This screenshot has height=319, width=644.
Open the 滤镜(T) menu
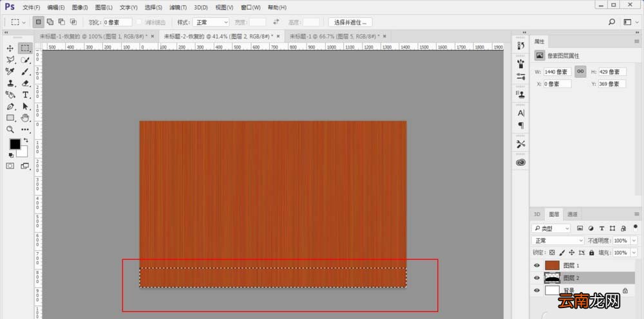(x=178, y=7)
